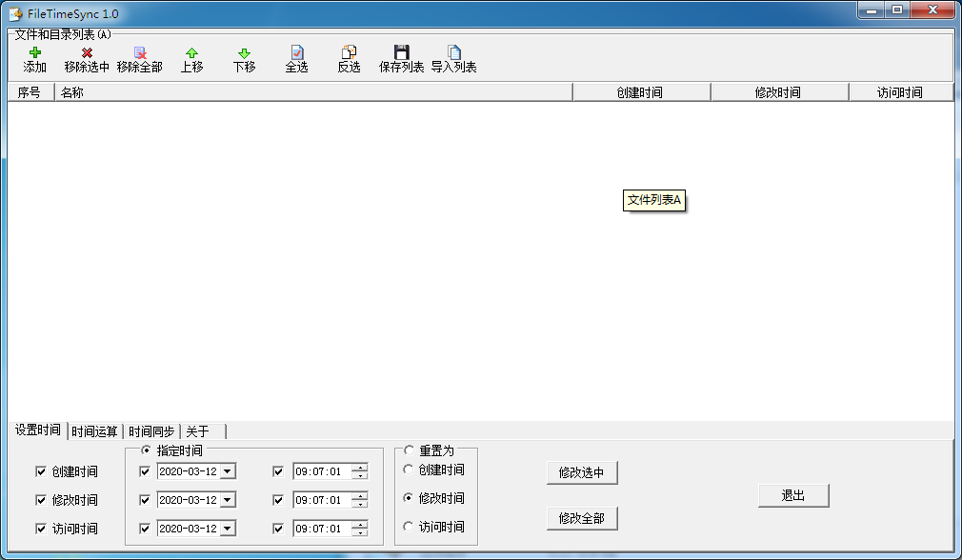
Task: Choose 创建时间 radio under 重置为
Action: pos(408,470)
